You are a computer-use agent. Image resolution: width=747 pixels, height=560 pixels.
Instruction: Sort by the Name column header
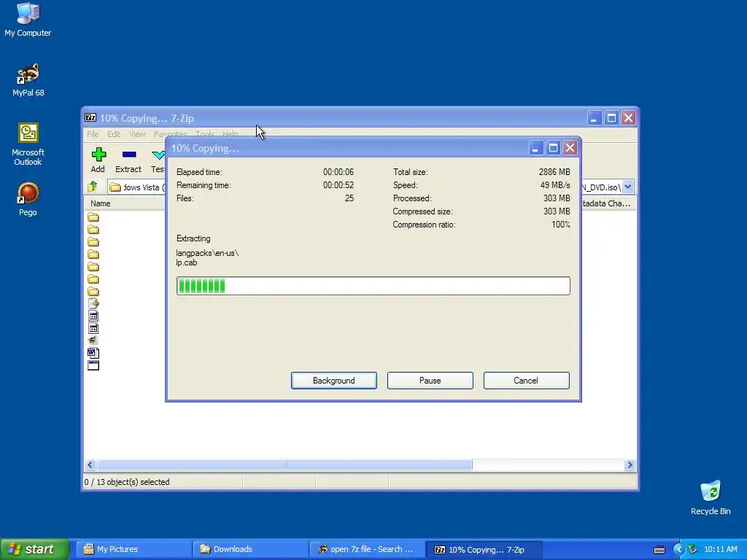pyautogui.click(x=125, y=203)
